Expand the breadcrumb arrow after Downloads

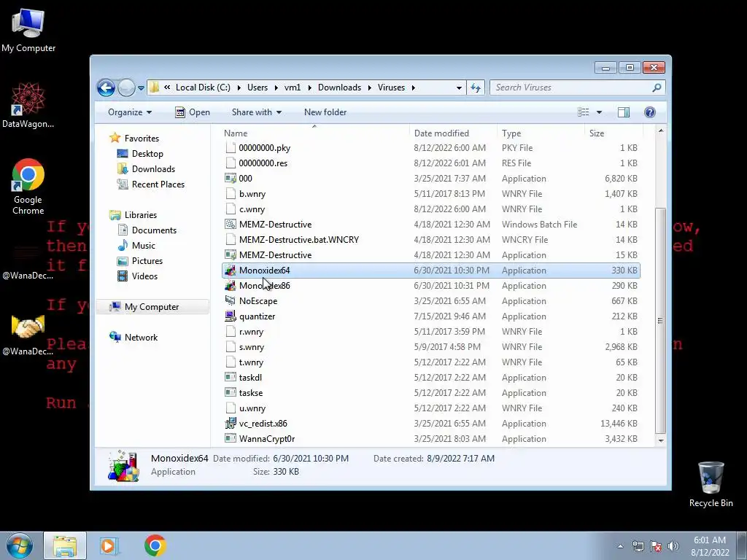370,87
